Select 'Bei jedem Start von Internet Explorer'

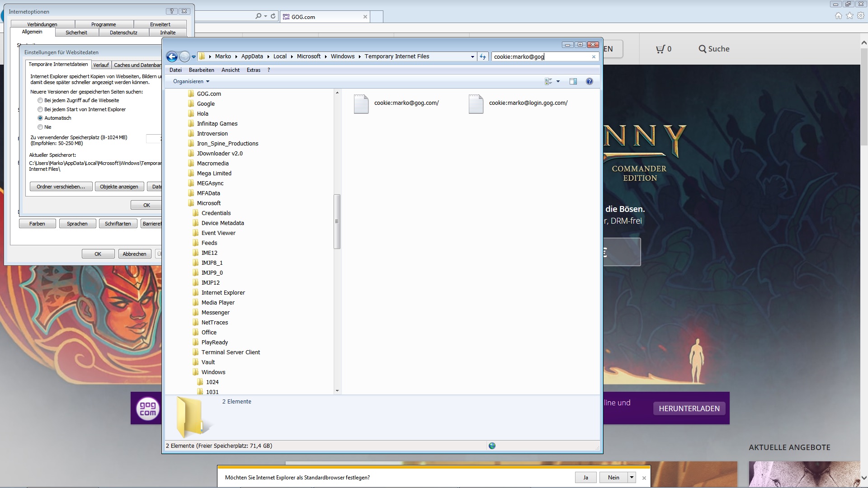(40, 109)
